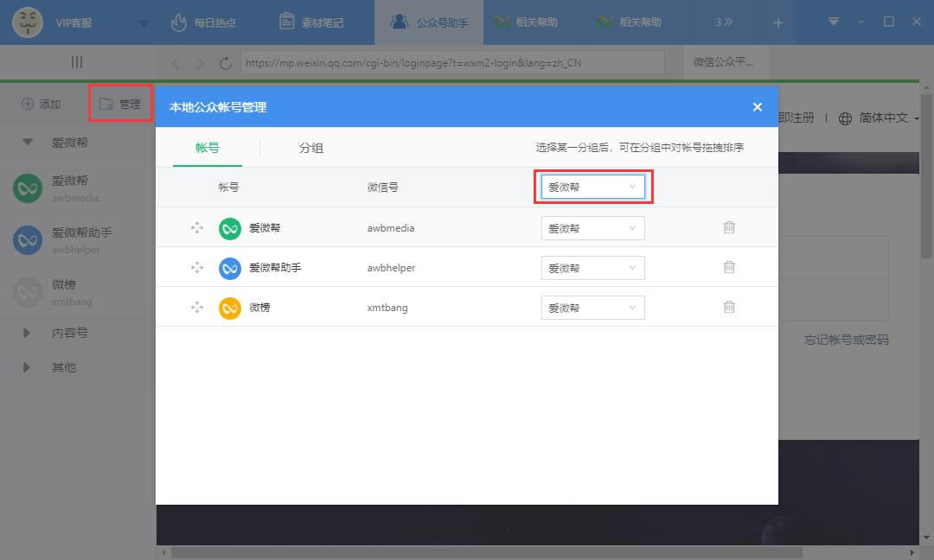This screenshot has width=934, height=560.
Task: Click 添加 to add an account
Action: (42, 104)
